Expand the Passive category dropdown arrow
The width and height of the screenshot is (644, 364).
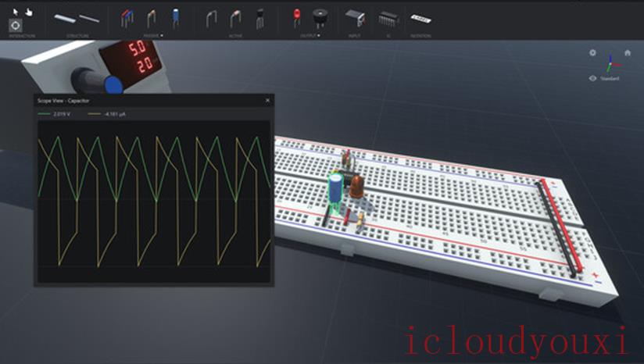click(x=162, y=36)
